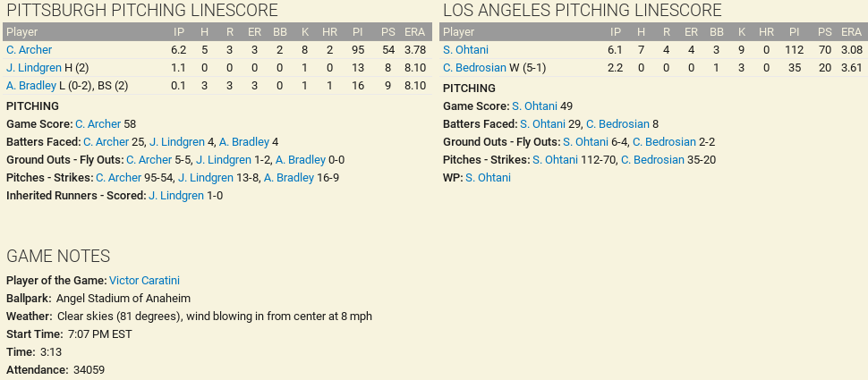The width and height of the screenshot is (868, 380).
Task: Open A. Bradley's player link in table row
Action: pos(32,86)
